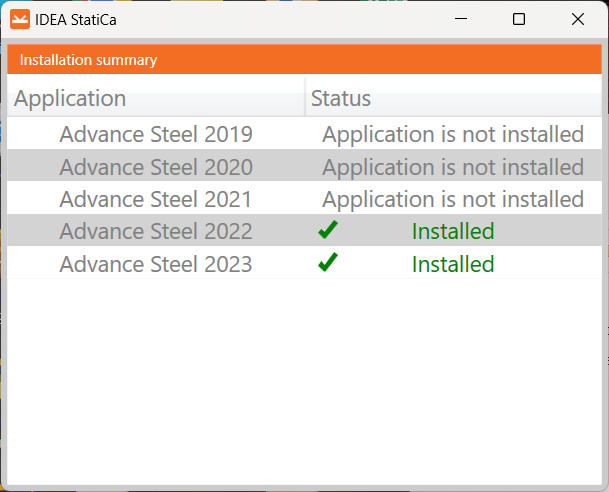Image resolution: width=609 pixels, height=492 pixels.
Task: Click the Installed status for Advance Steel 2022
Action: pyautogui.click(x=453, y=232)
